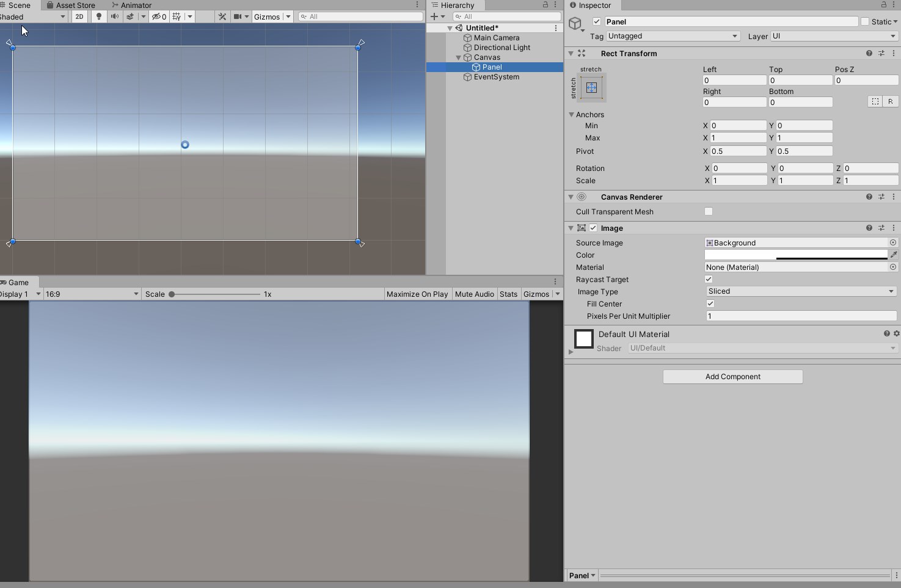
Task: Click Hierarchy search field
Action: click(507, 16)
